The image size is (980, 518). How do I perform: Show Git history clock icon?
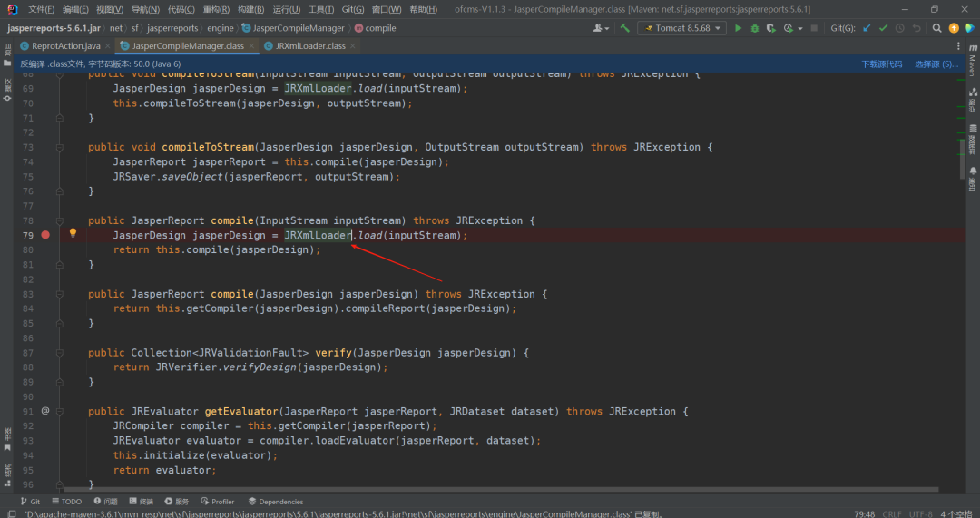coord(900,28)
